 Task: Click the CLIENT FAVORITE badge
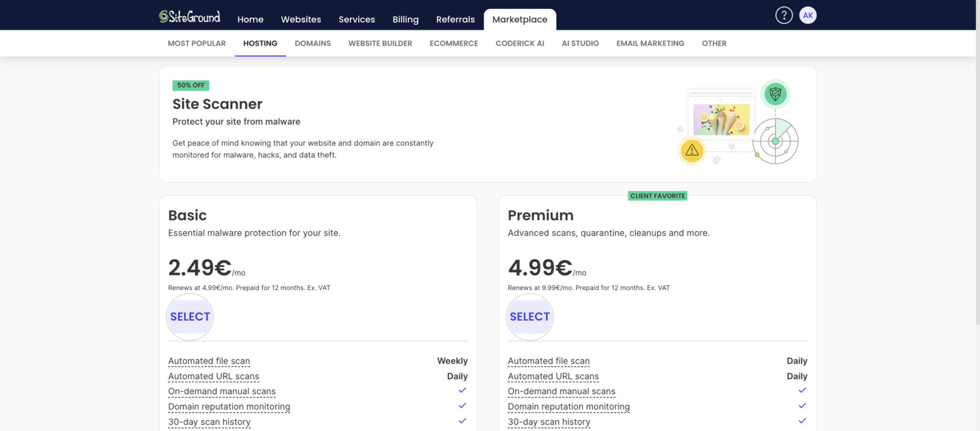(x=657, y=196)
